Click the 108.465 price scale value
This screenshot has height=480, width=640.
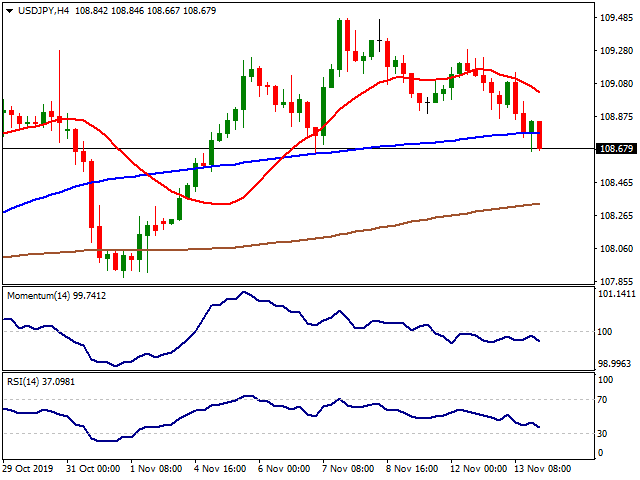pos(616,182)
